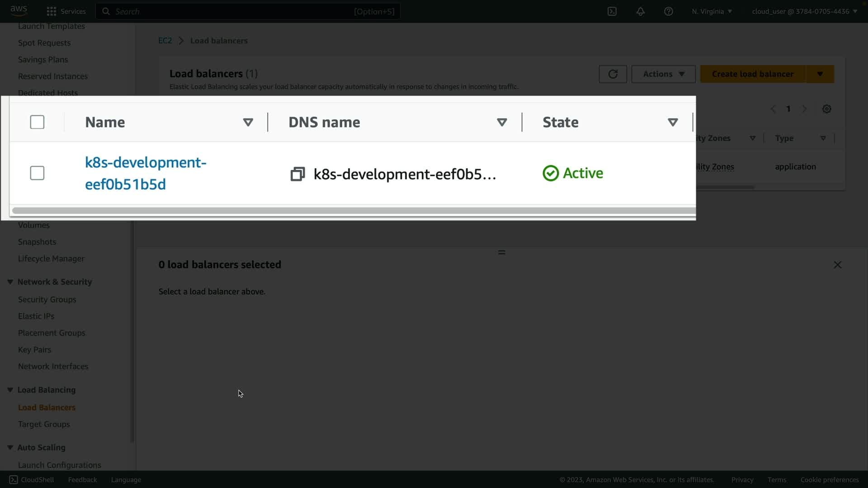Click the refresh load balancers icon
Image resolution: width=868 pixels, height=488 pixels.
coord(613,74)
